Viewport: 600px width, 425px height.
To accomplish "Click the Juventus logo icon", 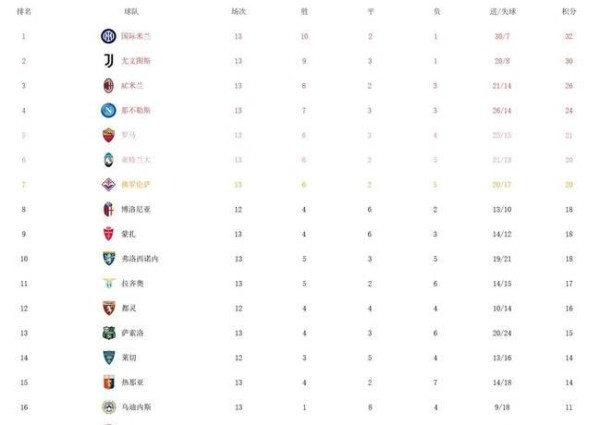I will pos(108,61).
